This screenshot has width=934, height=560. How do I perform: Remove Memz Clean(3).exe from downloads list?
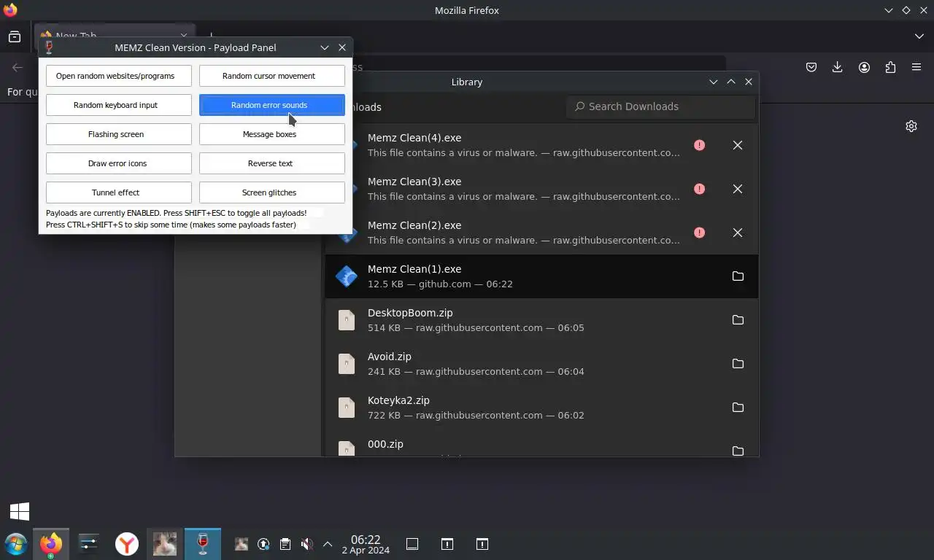738,189
